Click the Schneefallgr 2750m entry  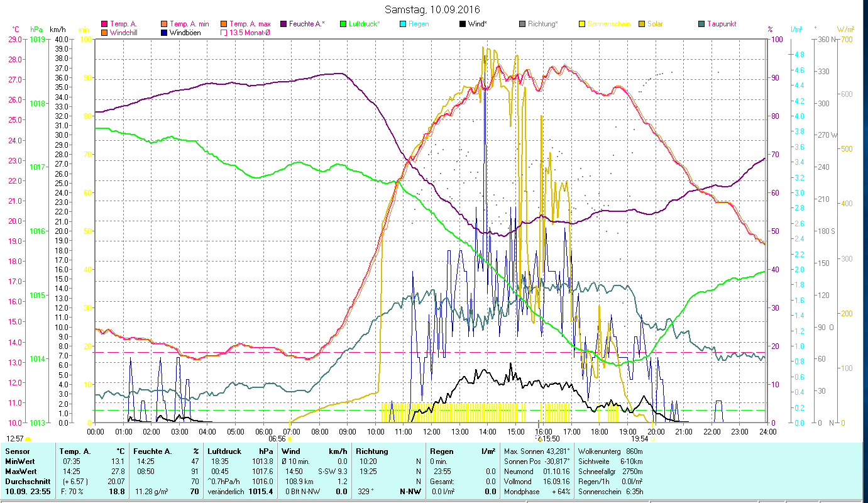610,472
